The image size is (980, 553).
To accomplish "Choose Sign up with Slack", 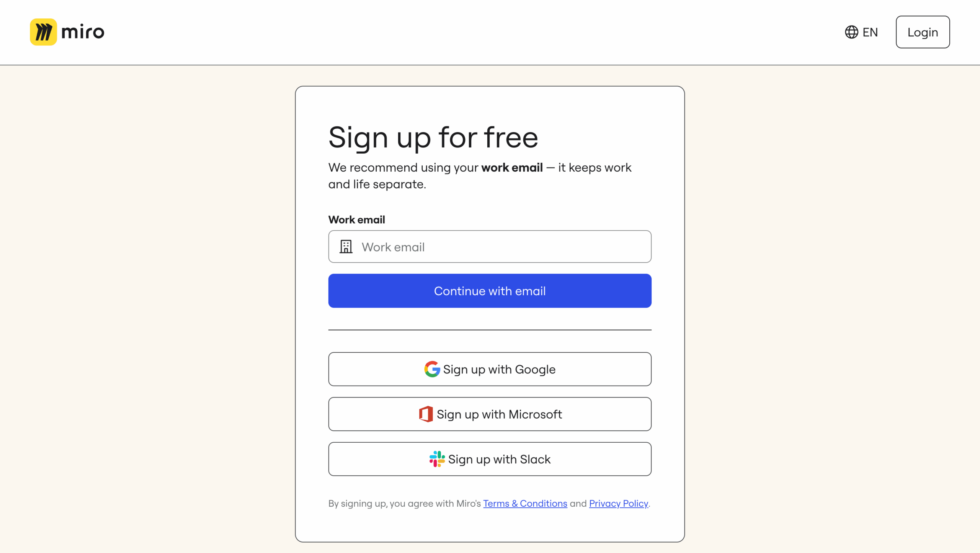I will click(490, 459).
